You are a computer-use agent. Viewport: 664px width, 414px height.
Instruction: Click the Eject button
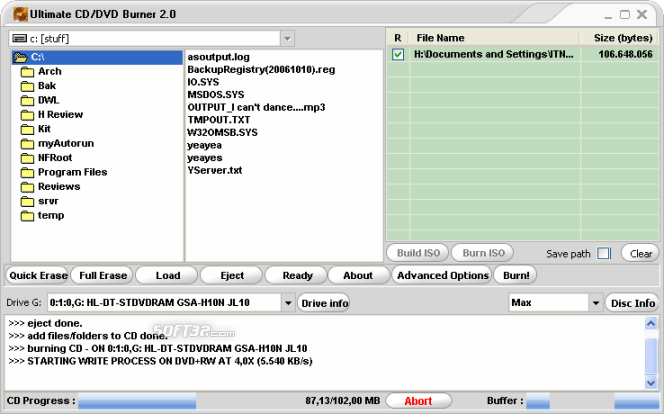click(232, 276)
